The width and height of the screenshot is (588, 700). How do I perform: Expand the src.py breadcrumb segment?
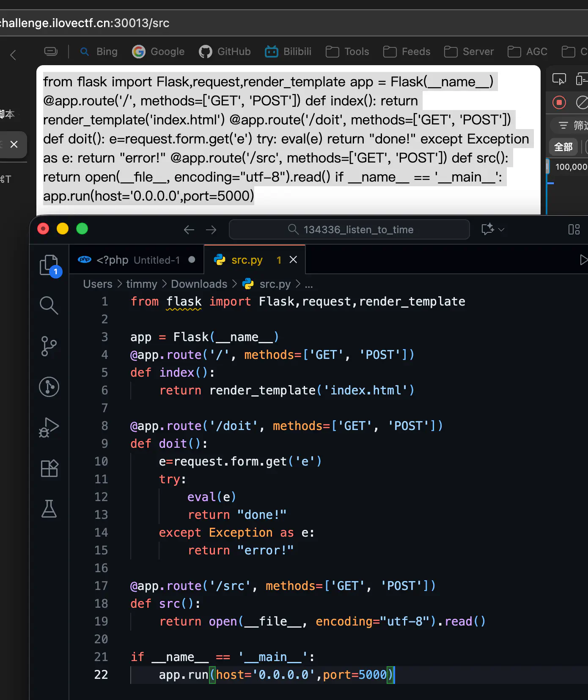coord(275,284)
